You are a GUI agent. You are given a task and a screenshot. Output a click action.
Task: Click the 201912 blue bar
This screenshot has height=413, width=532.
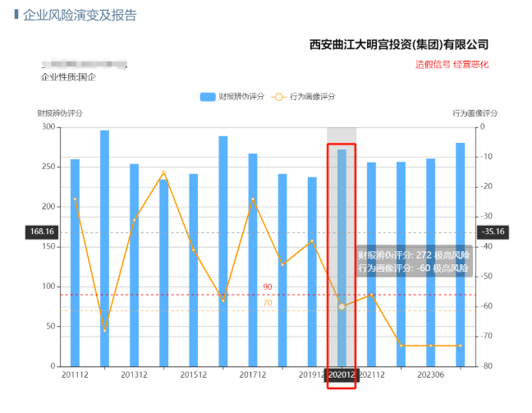(312, 272)
